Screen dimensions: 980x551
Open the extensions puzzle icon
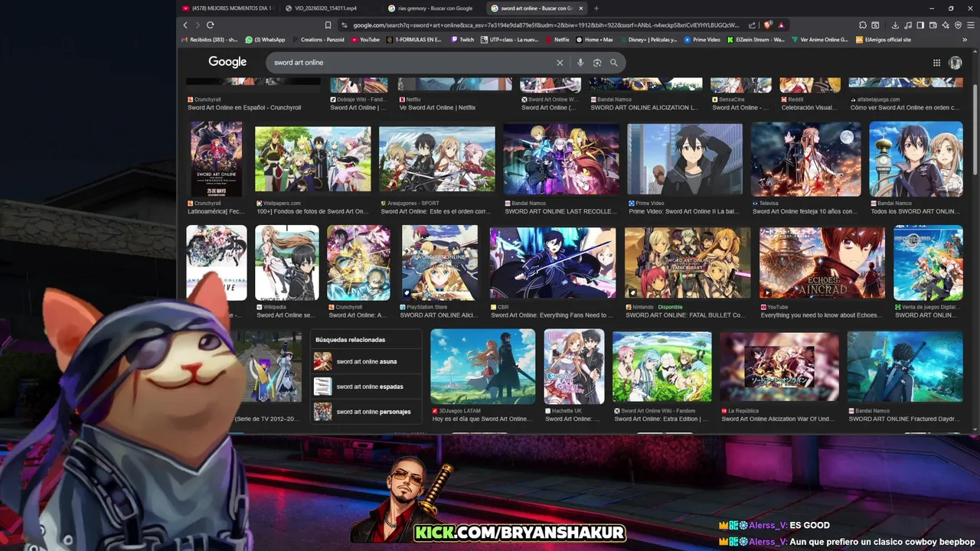863,24
